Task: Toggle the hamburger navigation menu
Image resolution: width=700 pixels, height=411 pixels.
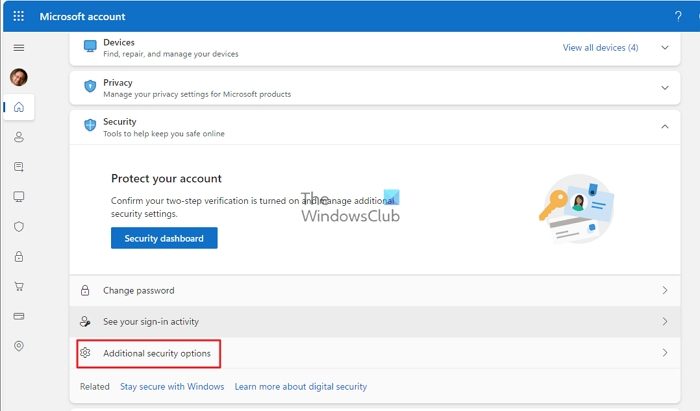Action: coord(19,48)
